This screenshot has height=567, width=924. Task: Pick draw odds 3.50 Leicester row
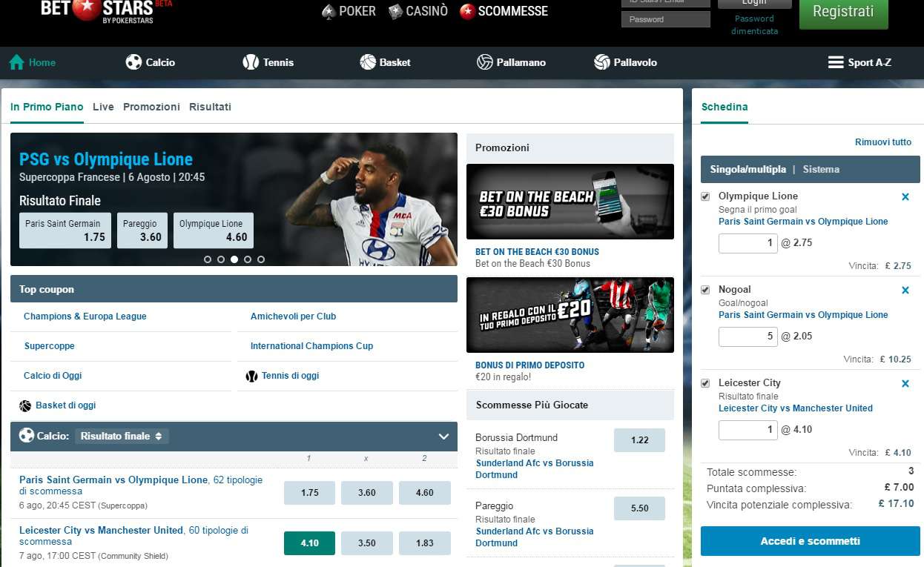(366, 543)
